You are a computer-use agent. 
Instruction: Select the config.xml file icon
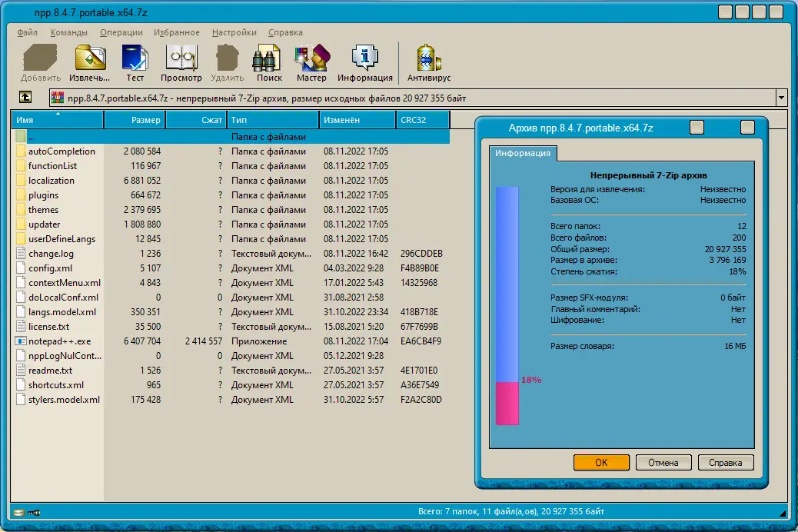(20, 268)
